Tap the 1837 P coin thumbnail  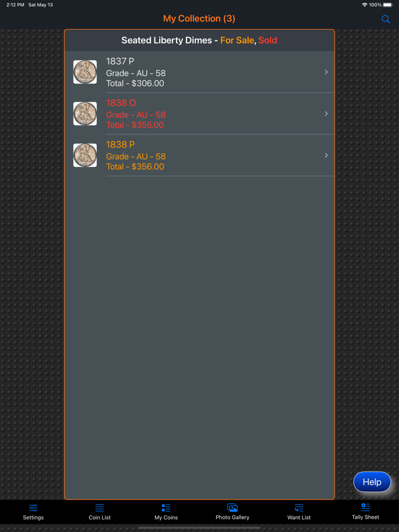[x=85, y=72]
